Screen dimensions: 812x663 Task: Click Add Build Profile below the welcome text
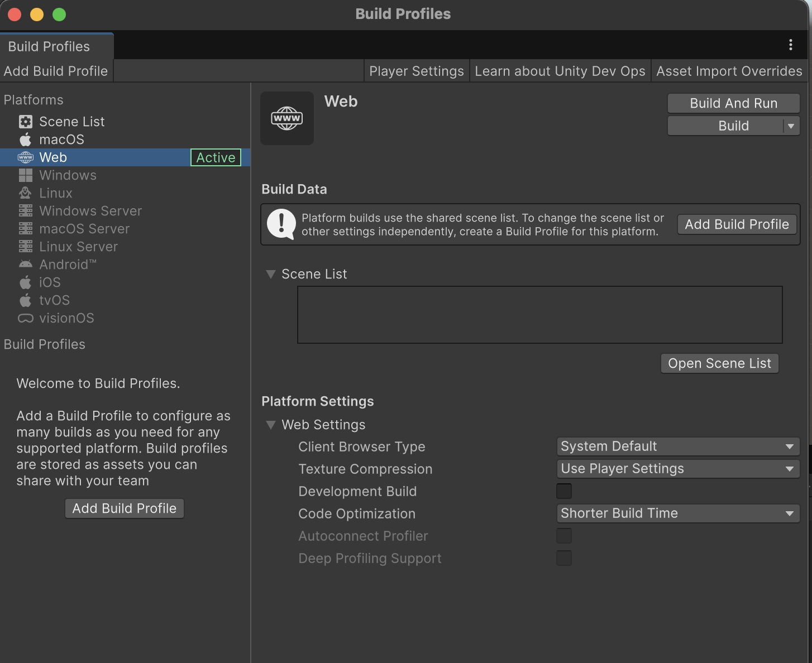(x=125, y=508)
